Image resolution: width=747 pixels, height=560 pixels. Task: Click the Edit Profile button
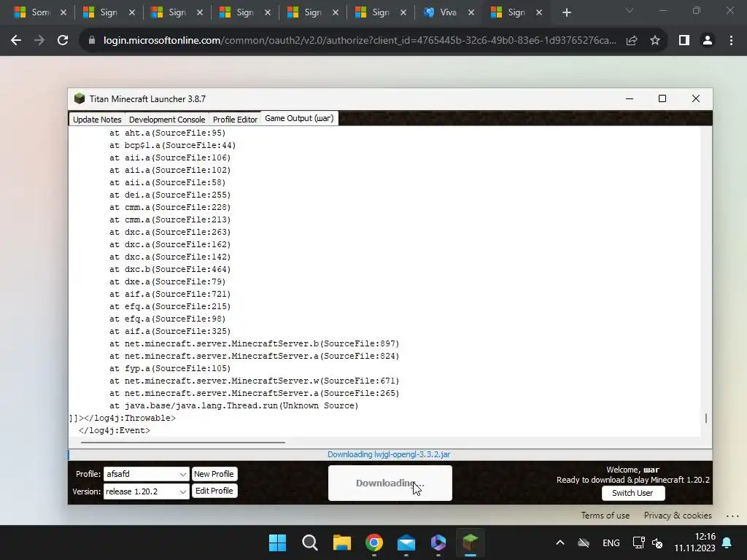(x=214, y=491)
